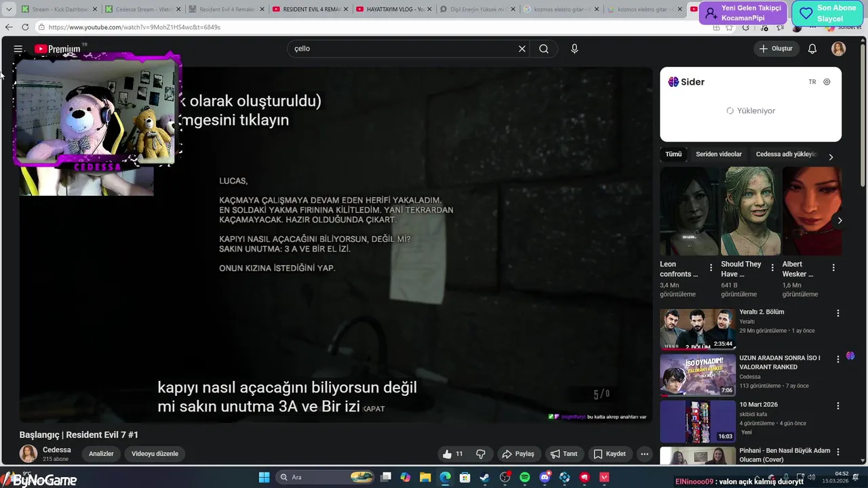Click the video title Başlangıç | Resident Evil 7 #1
Screen dimensions: 868x488
(79, 435)
